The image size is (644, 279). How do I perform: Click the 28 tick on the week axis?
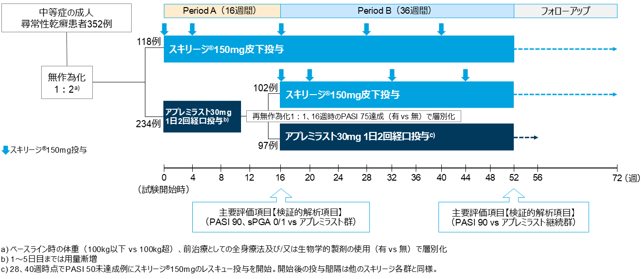[366, 178]
